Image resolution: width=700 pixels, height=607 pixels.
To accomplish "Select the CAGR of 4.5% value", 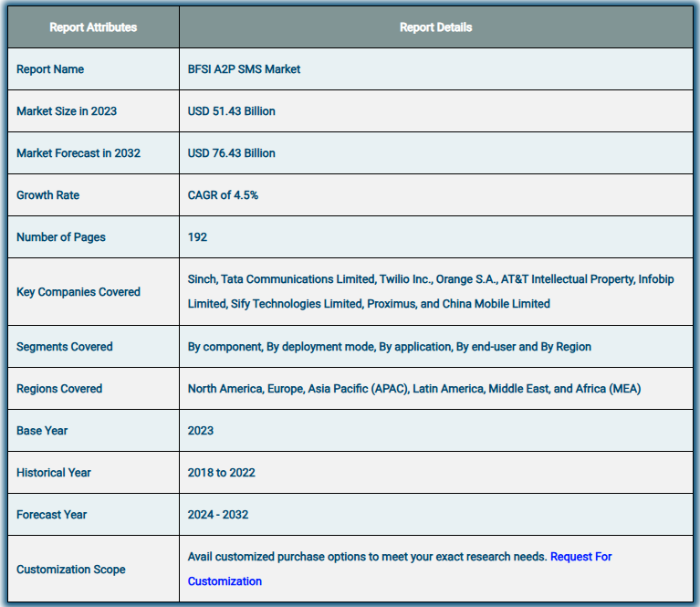I will tap(223, 195).
